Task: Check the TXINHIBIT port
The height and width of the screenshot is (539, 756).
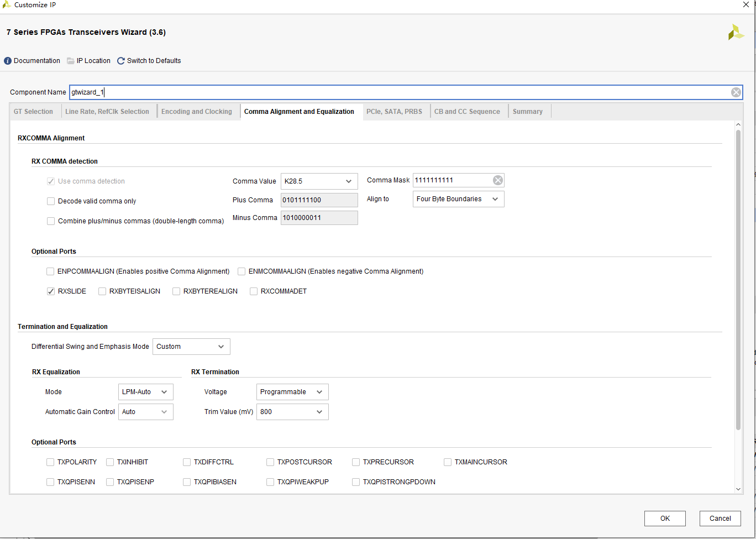Action: tap(110, 462)
